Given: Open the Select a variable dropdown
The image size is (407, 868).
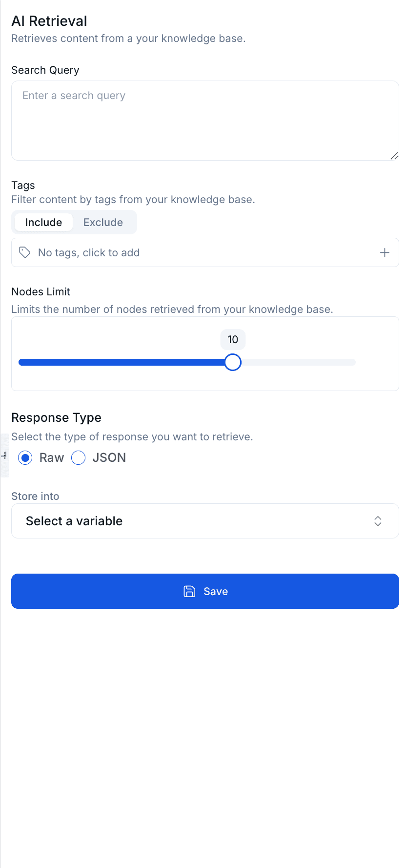Looking at the screenshot, I should (x=205, y=521).
